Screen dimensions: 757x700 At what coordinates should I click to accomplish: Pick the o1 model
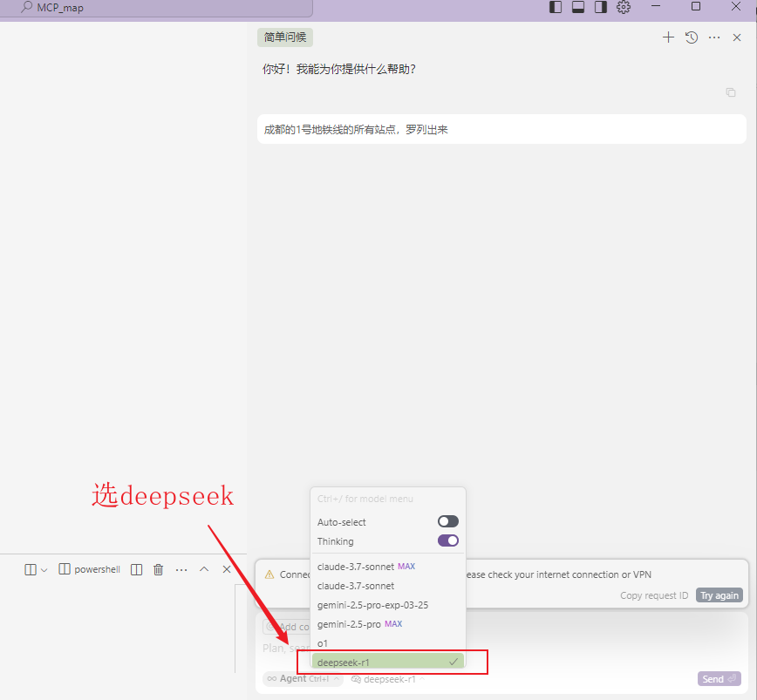tap(388, 643)
